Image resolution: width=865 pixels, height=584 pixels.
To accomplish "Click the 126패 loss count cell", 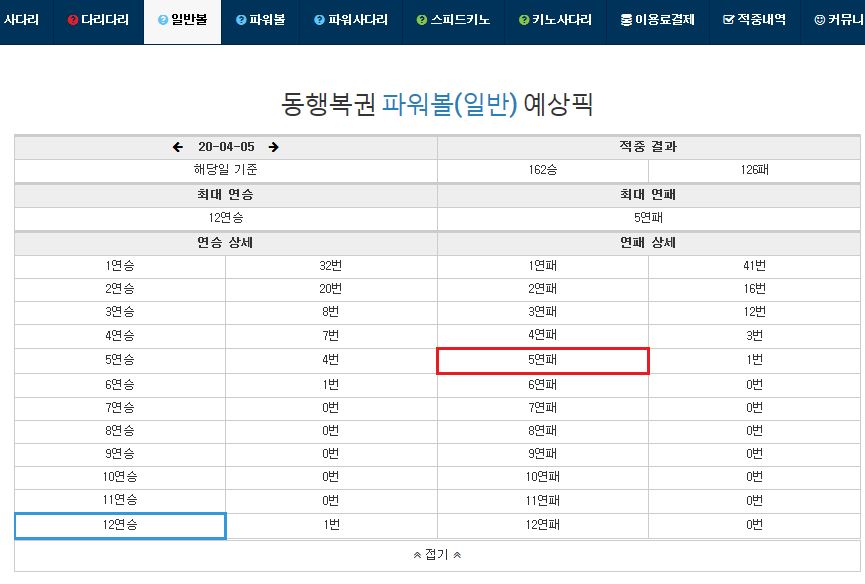I will pyautogui.click(x=755, y=170).
